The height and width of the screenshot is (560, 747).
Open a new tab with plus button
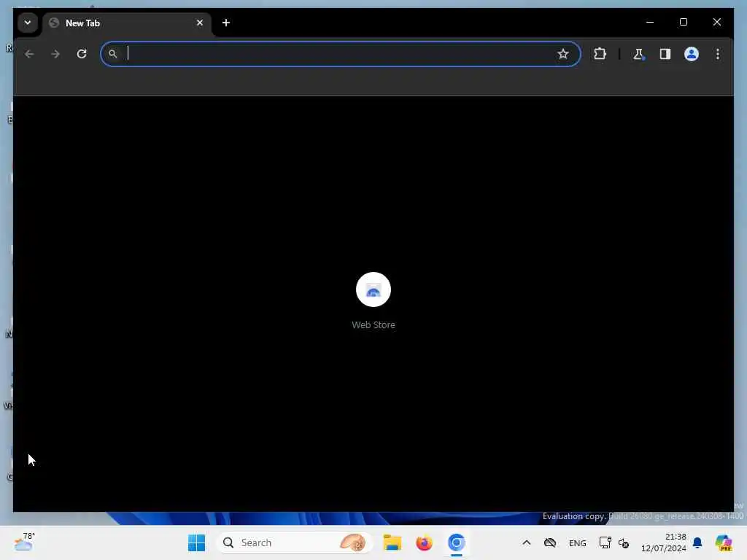coord(226,23)
